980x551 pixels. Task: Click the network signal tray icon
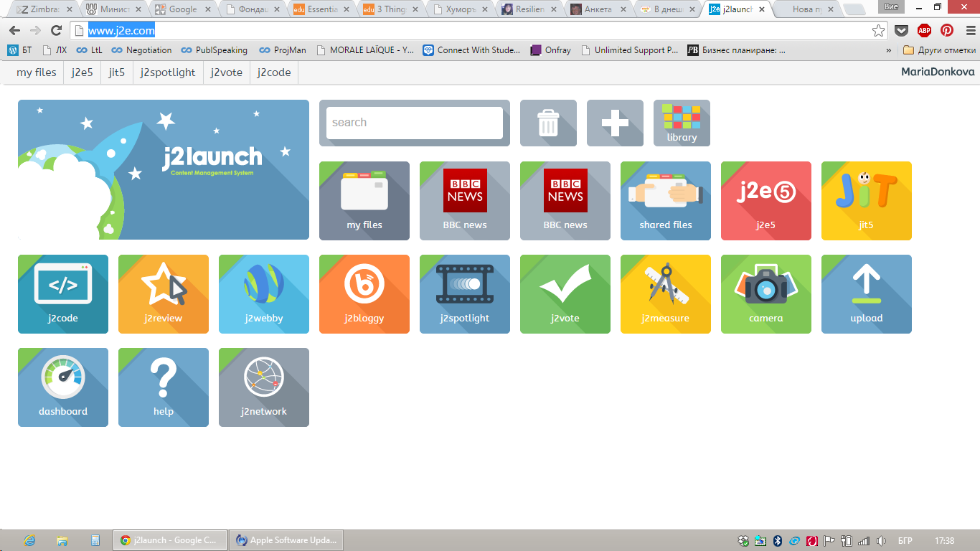(864, 541)
